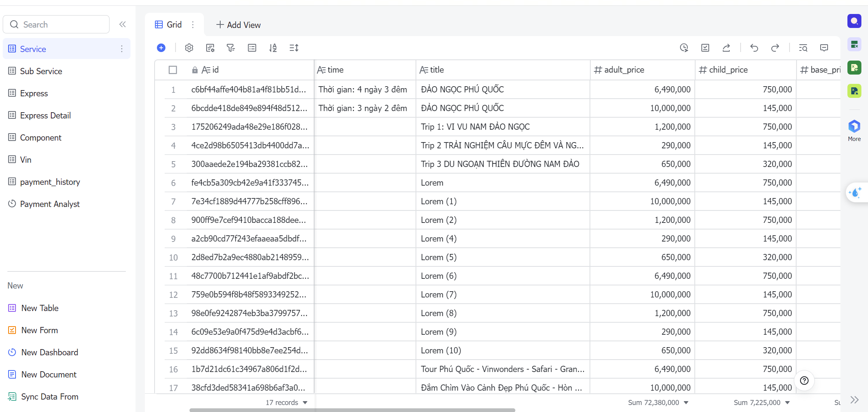Click New Dashboard in sidebar
868x412 pixels.
[49, 352]
